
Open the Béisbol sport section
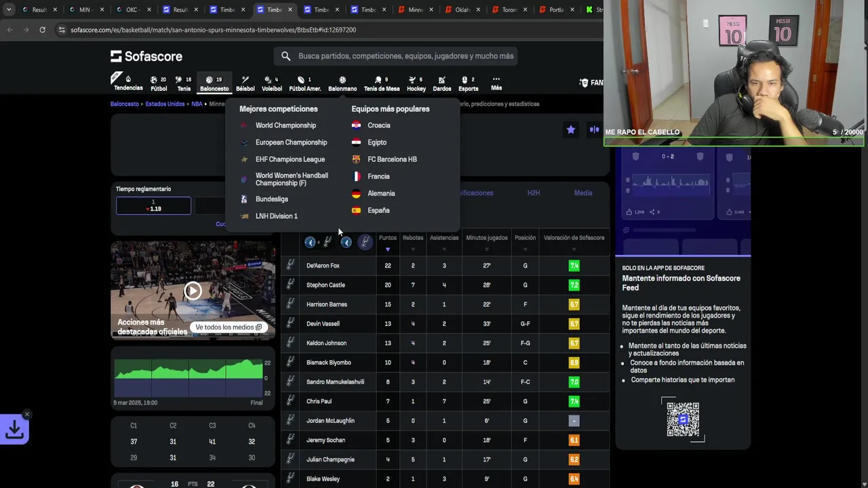click(245, 83)
